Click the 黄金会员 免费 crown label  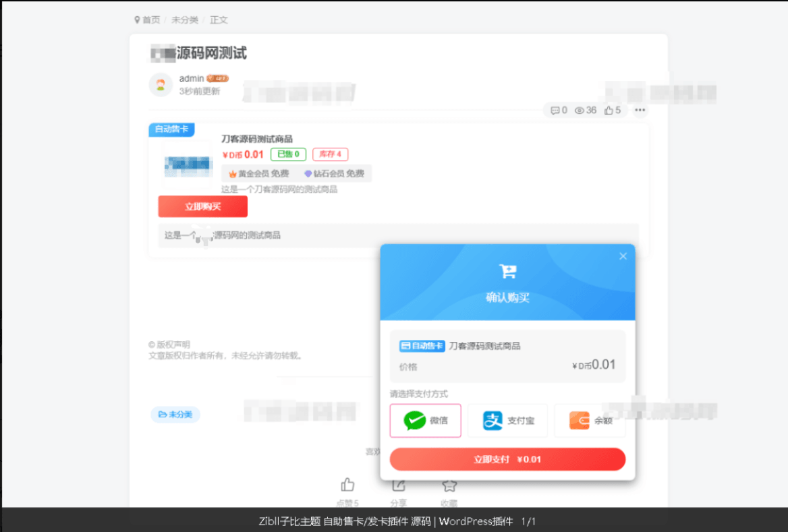(x=259, y=174)
